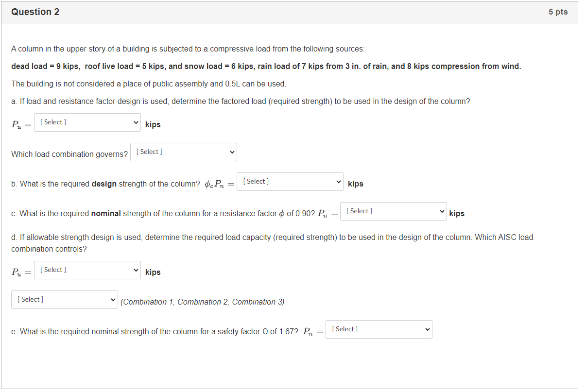This screenshot has width=586, height=392.
Task: Click the chevron arrow on part c Pn select
Action: point(442,212)
